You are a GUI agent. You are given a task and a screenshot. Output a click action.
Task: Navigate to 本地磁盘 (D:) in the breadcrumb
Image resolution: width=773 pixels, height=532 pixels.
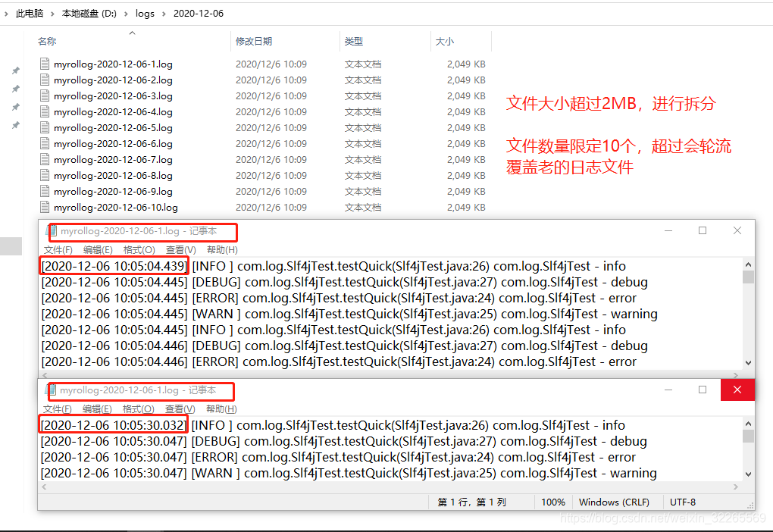(89, 14)
